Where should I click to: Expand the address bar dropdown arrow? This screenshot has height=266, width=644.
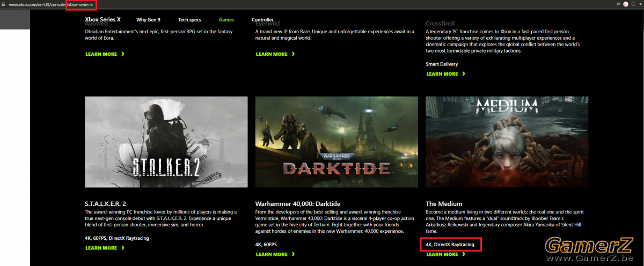click(x=640, y=4)
